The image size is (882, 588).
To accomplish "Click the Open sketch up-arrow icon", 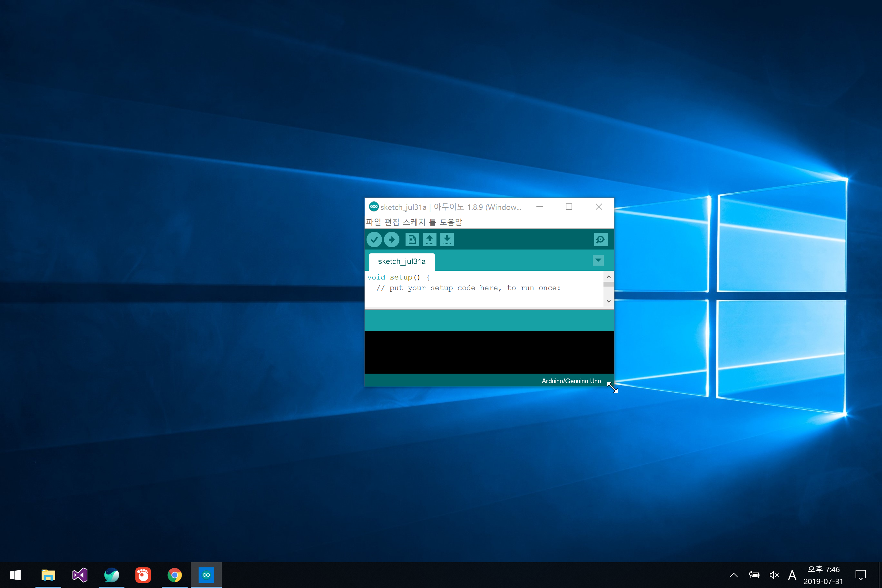I will coord(429,240).
